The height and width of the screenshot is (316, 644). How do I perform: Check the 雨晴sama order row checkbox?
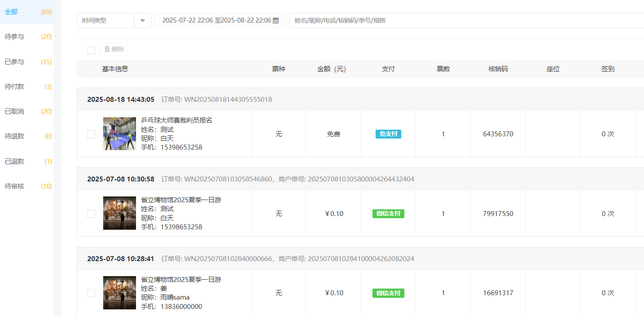91,293
